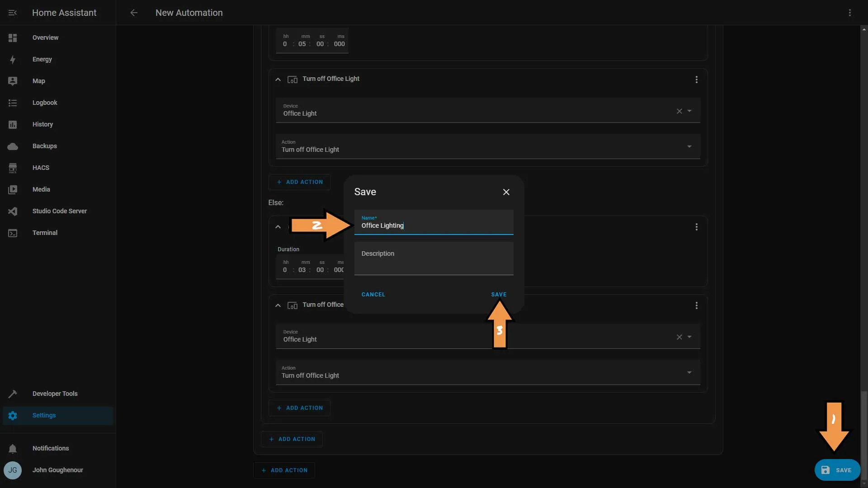Screen dimensions: 868x488
Task: Click the History chart icon
Action: click(x=13, y=124)
